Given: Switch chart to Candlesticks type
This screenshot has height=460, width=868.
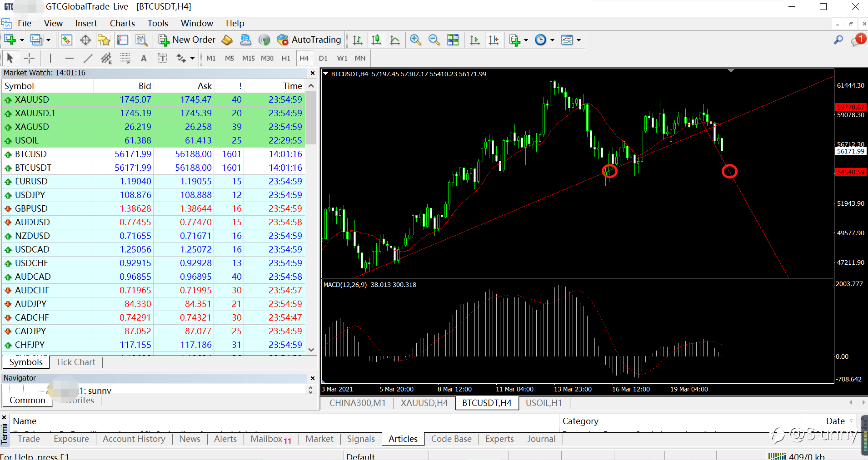Looking at the screenshot, I should click(376, 40).
